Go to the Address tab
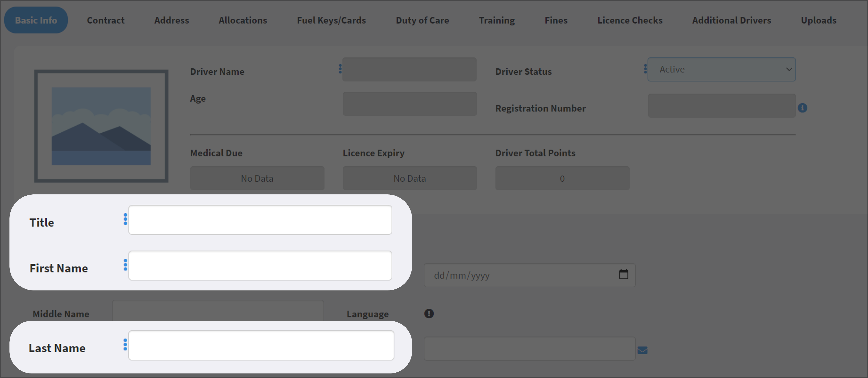Viewport: 868px width, 378px height. pos(171,20)
